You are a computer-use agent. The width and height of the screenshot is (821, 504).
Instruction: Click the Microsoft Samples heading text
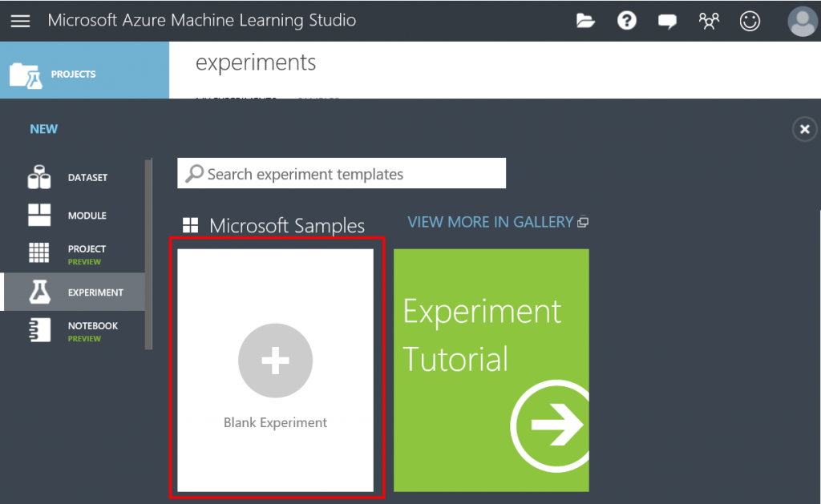tap(287, 226)
